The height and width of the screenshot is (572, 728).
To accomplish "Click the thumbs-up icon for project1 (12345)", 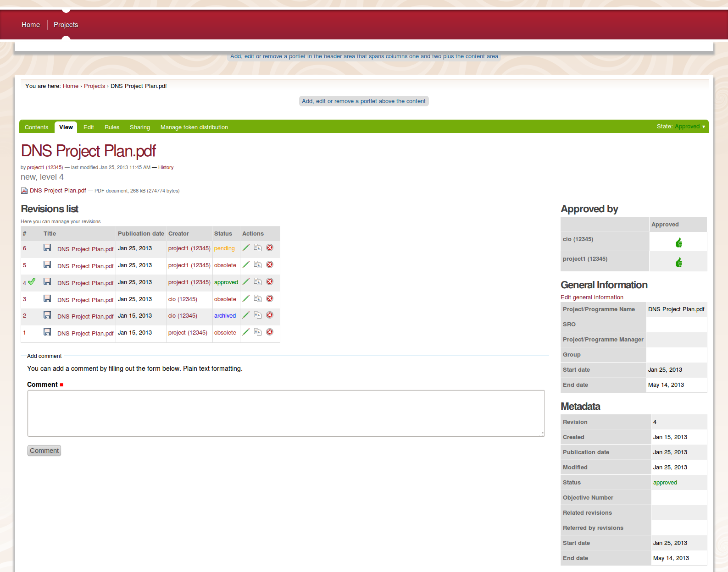I will pyautogui.click(x=679, y=262).
